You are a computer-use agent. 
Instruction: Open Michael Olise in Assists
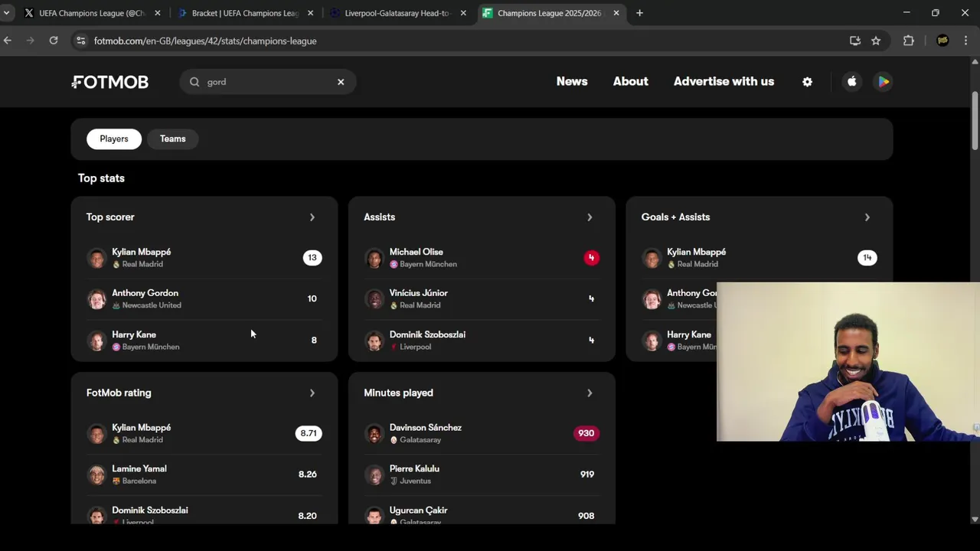[482, 258]
